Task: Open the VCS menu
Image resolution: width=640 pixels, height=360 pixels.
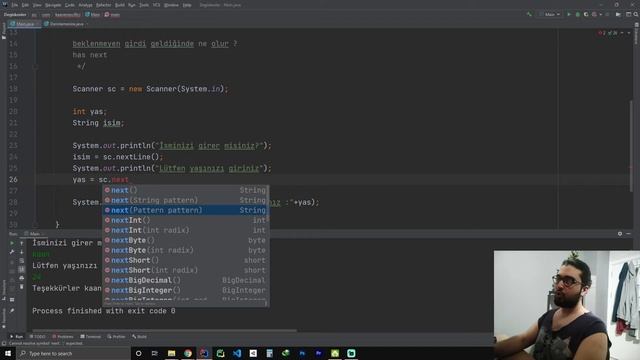Action: [x=156, y=5]
